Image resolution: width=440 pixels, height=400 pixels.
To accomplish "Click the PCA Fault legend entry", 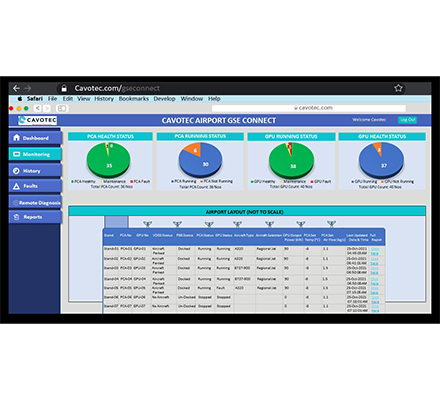I will click(140, 182).
